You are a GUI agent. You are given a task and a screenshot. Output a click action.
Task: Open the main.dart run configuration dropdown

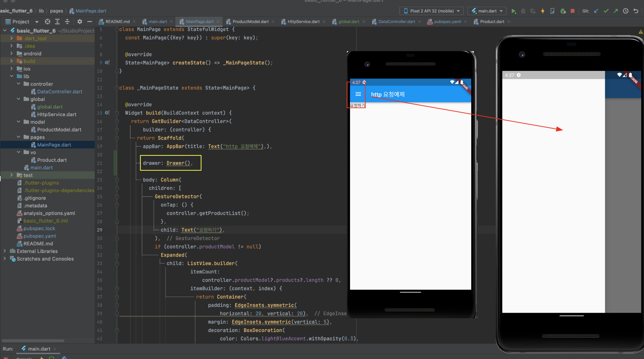tap(487, 11)
